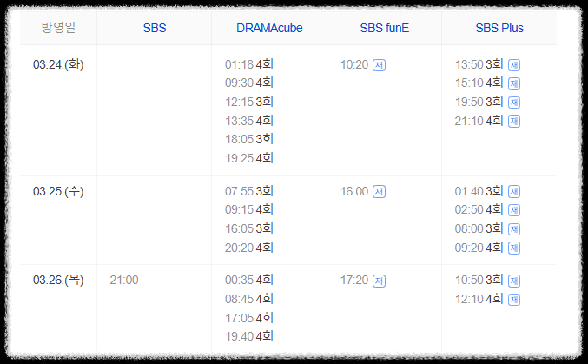Select the date 03.24.(화)
The width and height of the screenshot is (588, 364).
[x=58, y=64]
